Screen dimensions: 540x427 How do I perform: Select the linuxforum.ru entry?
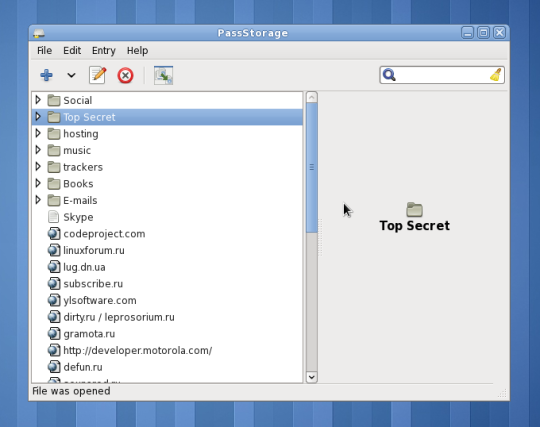click(167, 250)
